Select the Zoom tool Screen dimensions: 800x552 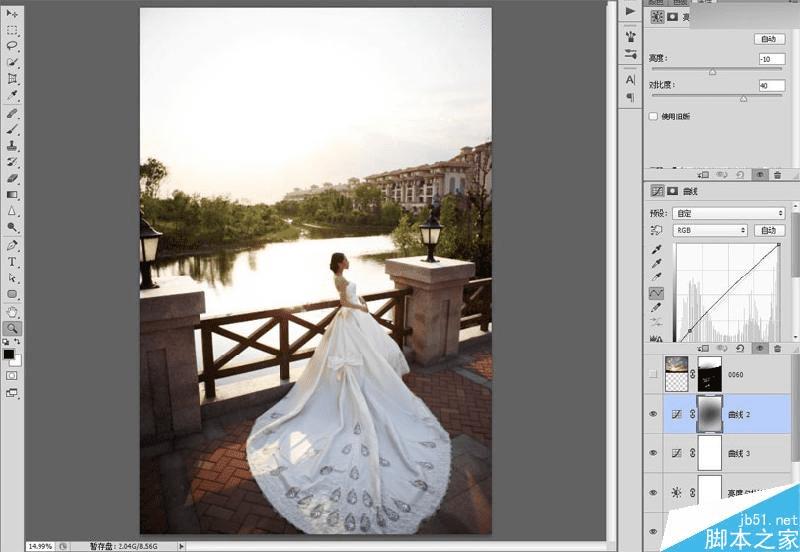(x=12, y=329)
